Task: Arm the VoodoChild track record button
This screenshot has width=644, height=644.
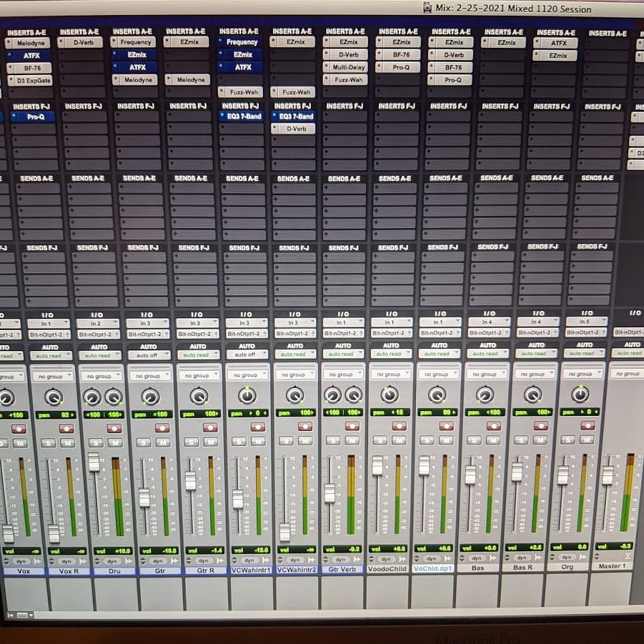Action: pyautogui.click(x=399, y=425)
